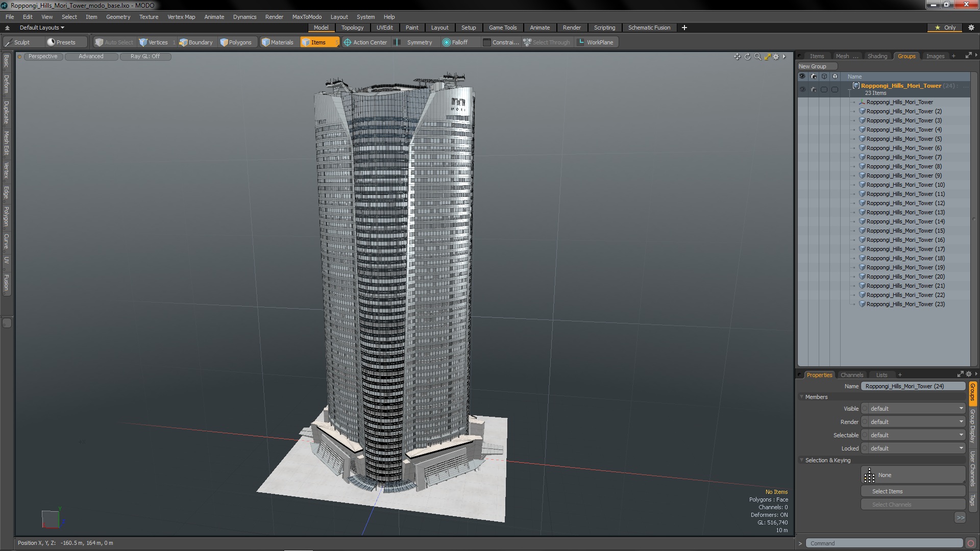This screenshot has height=551, width=980.
Task: Click the visibility eye column header in Groups
Action: point(802,77)
